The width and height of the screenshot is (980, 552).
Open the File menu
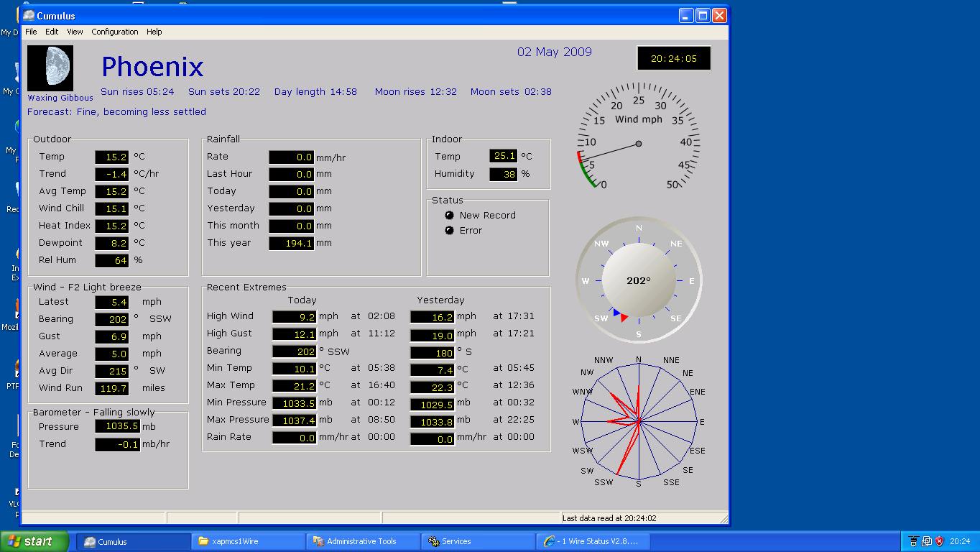(x=31, y=32)
